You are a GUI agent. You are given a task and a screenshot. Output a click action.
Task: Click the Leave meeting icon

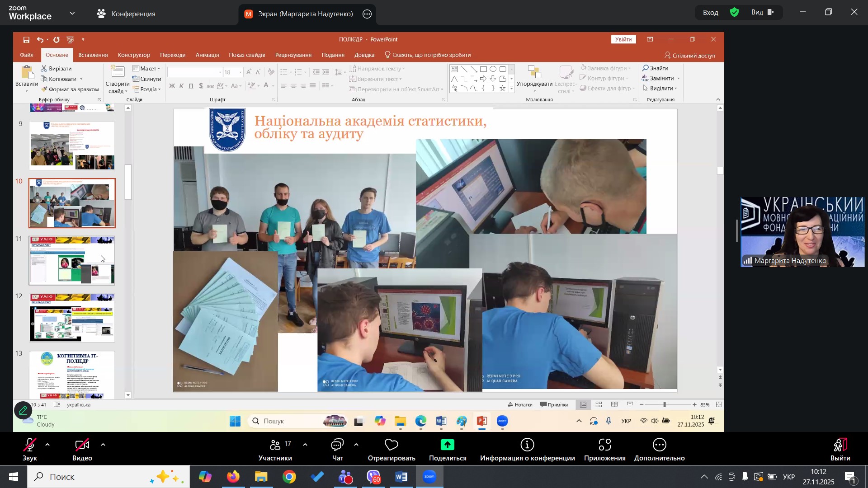840,446
